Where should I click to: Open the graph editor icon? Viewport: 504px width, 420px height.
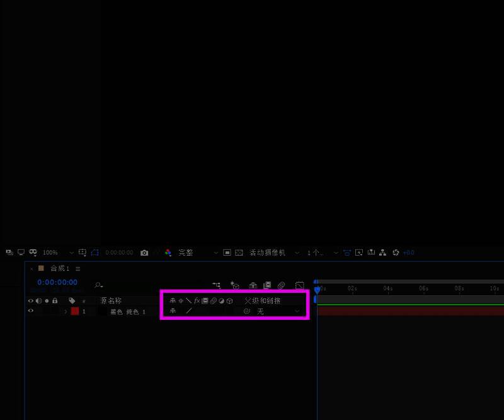tap(300, 285)
